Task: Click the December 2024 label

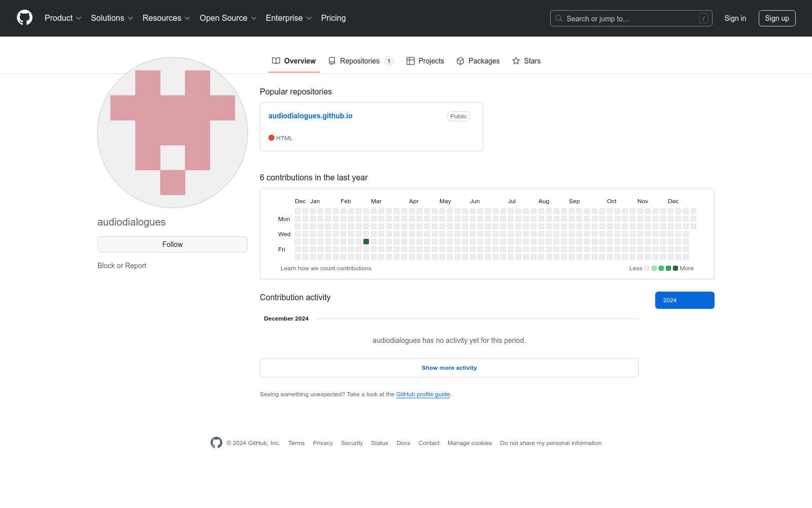Action: click(x=286, y=319)
